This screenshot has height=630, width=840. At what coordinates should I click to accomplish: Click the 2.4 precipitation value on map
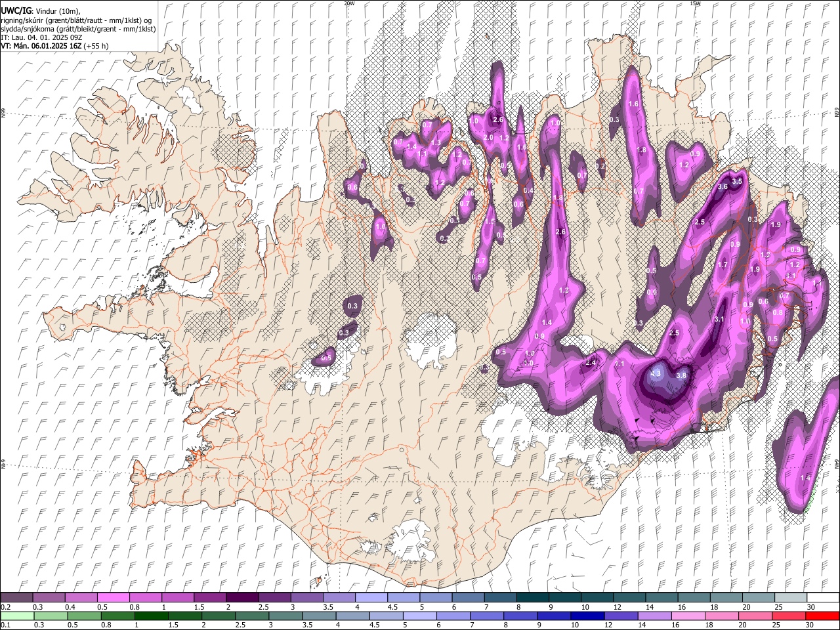591,363
